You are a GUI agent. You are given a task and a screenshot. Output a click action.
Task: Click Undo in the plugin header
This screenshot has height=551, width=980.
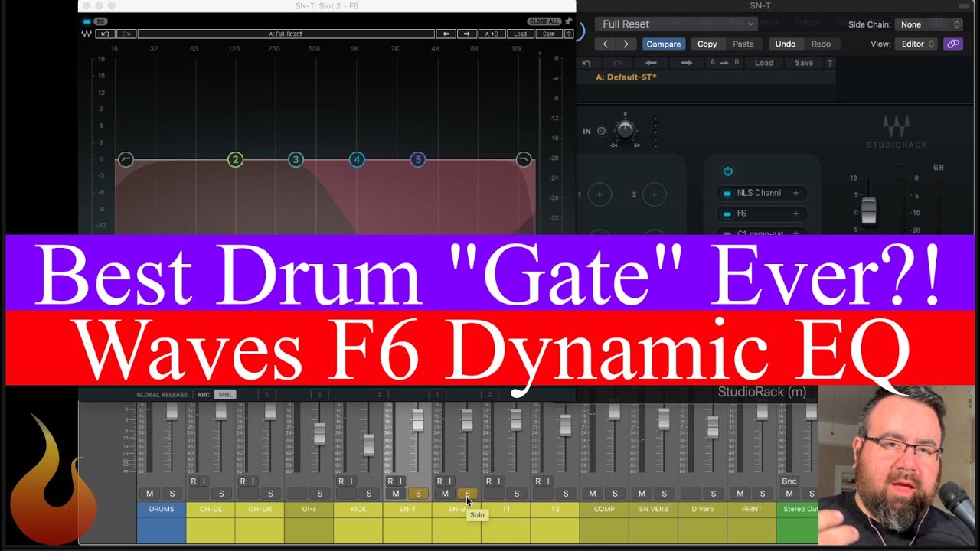(786, 44)
